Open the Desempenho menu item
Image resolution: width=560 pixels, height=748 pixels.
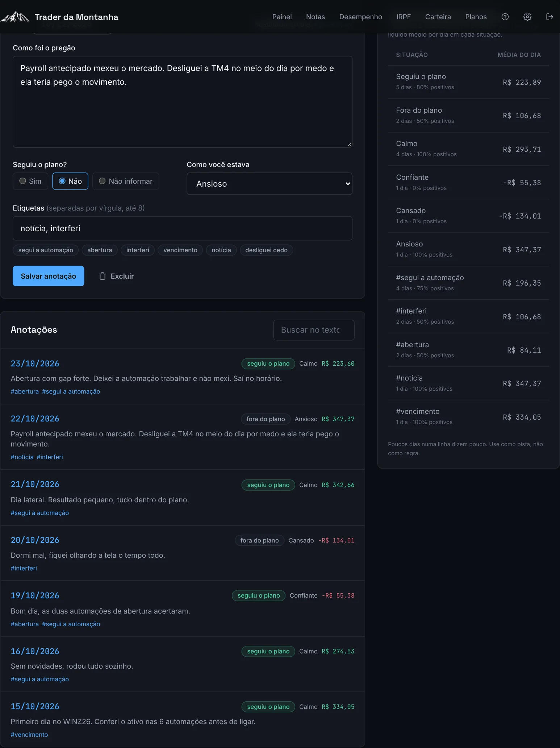360,17
